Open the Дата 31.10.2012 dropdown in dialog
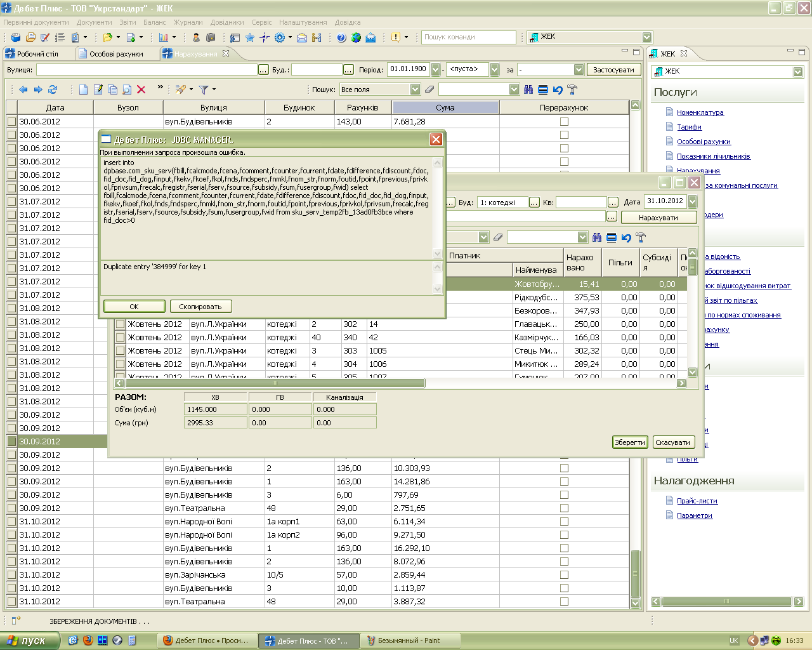812x650 pixels. click(692, 201)
